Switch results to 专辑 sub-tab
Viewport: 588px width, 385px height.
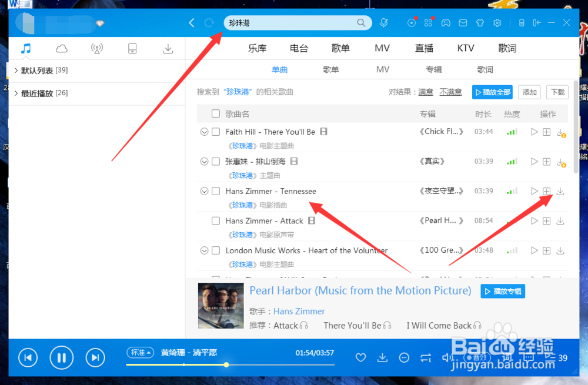click(434, 69)
